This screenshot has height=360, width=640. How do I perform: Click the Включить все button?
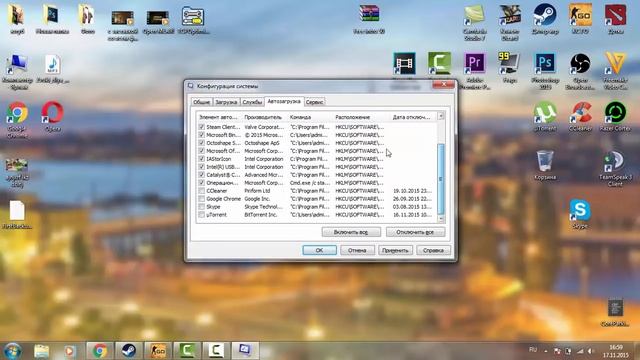point(351,232)
